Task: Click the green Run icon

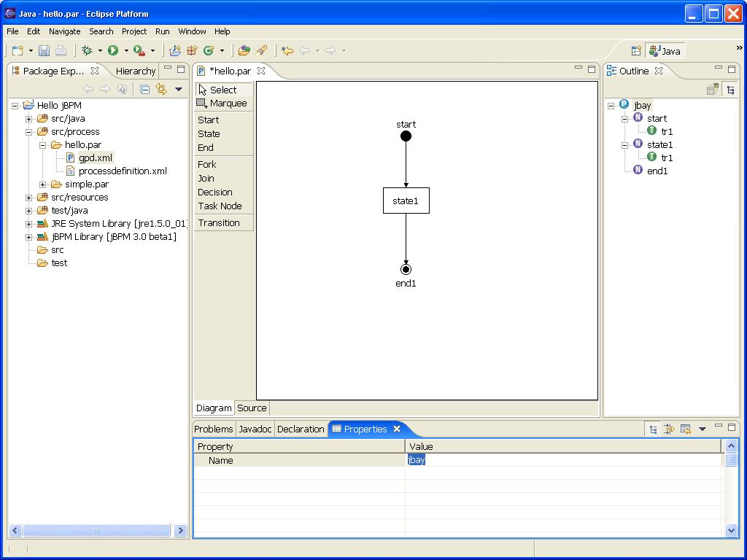Action: tap(113, 50)
